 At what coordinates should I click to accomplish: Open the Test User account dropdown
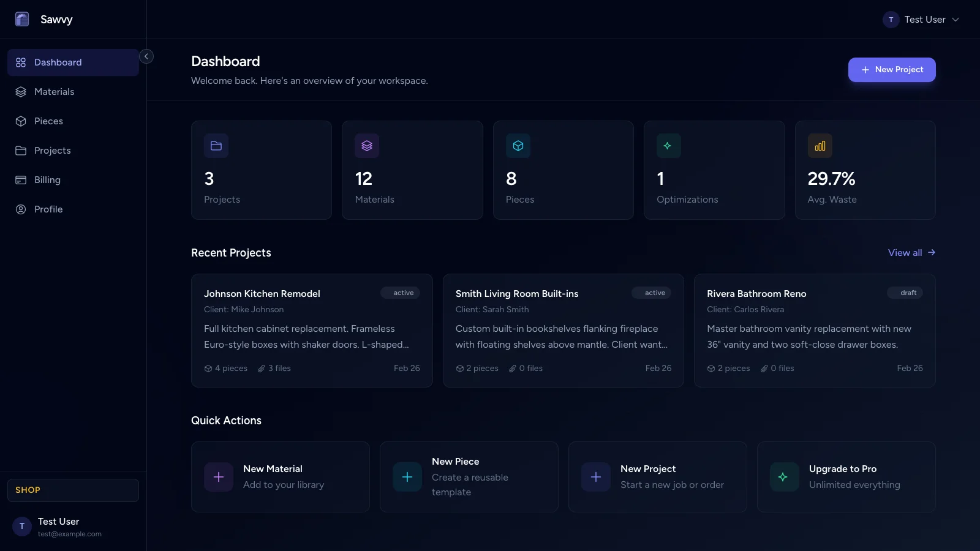click(x=922, y=19)
